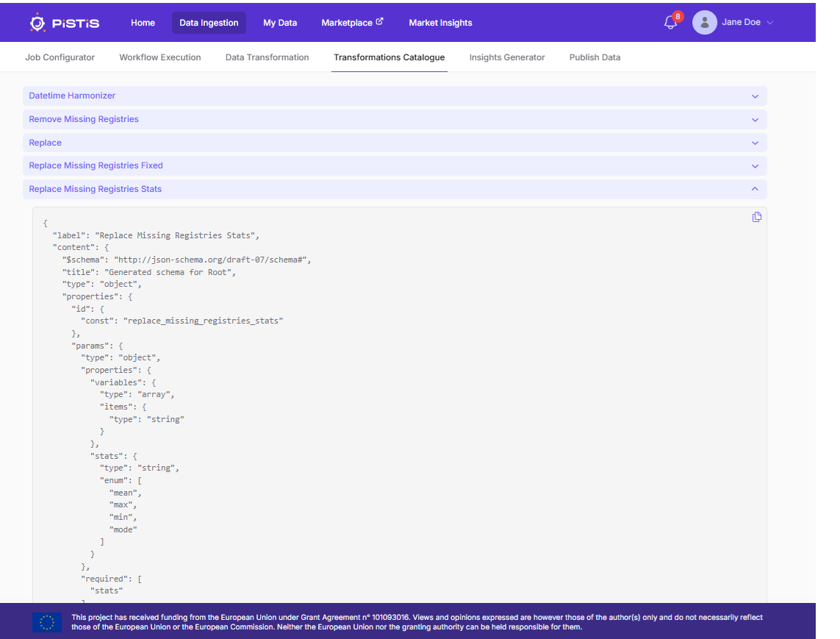This screenshot has width=840, height=639.
Task: Click the "max" enum value
Action: [123, 505]
